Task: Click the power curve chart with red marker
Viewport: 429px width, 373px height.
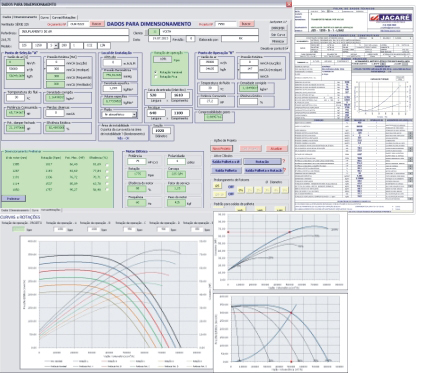Action: [x=280, y=251]
